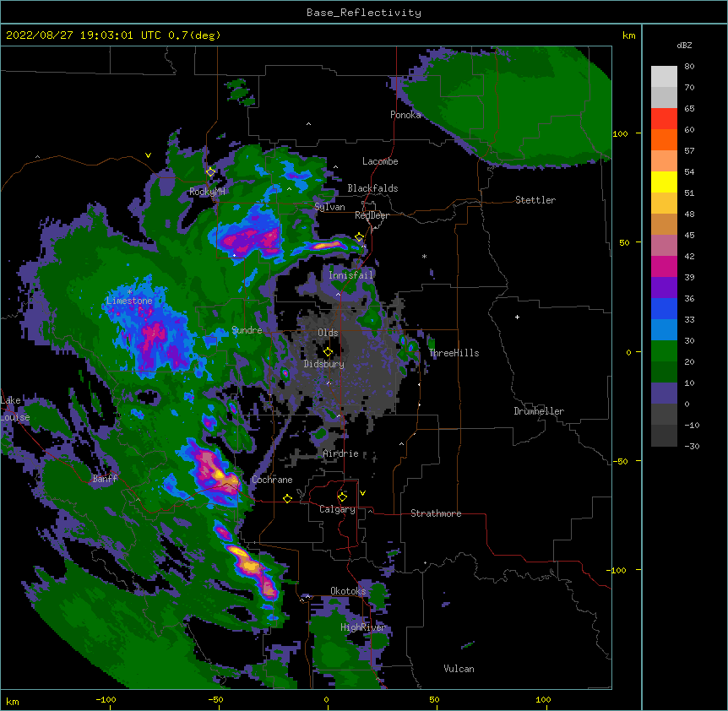
Task: Click the RedDeer city label
Action: [372, 215]
